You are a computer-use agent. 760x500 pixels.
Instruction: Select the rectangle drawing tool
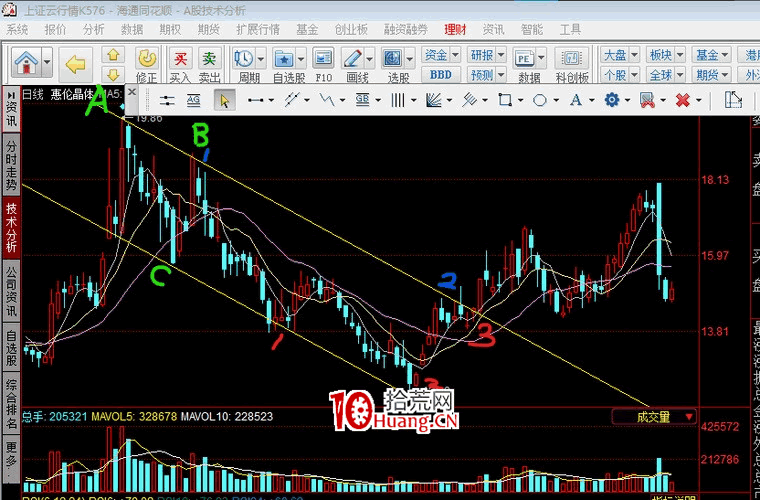(x=505, y=100)
